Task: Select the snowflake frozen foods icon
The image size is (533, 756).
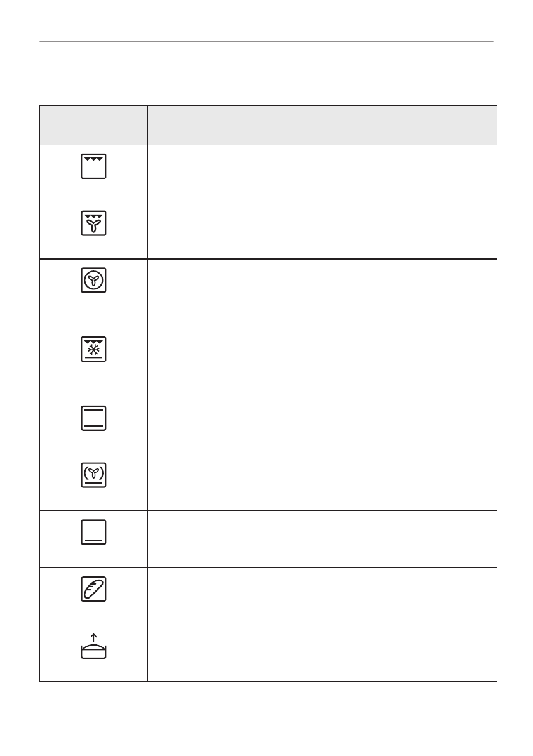Action: coord(93,350)
